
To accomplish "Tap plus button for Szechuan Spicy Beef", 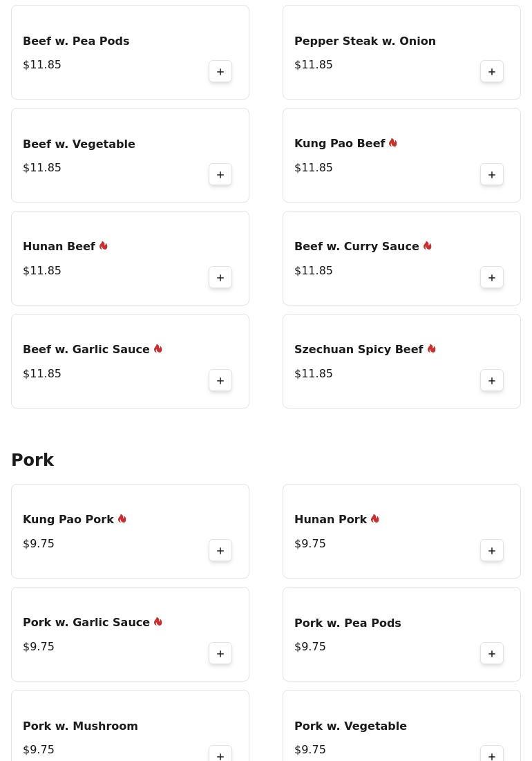I will click(x=492, y=381).
